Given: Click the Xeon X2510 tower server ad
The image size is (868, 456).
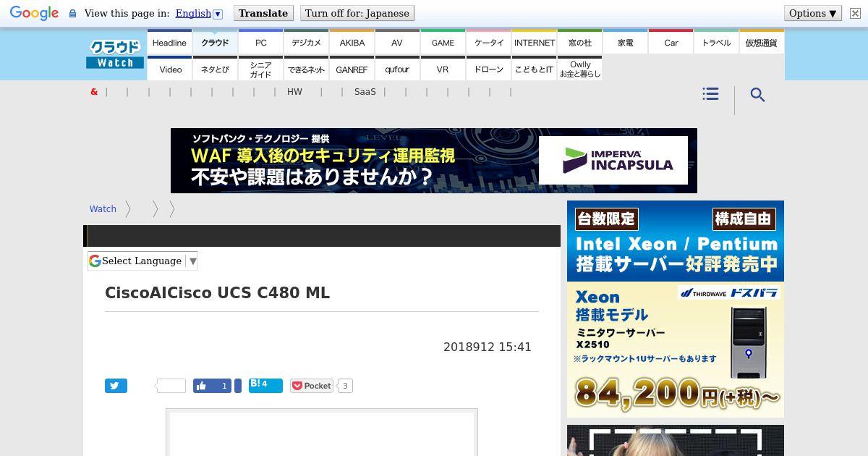Looking at the screenshot, I should 676,350.
